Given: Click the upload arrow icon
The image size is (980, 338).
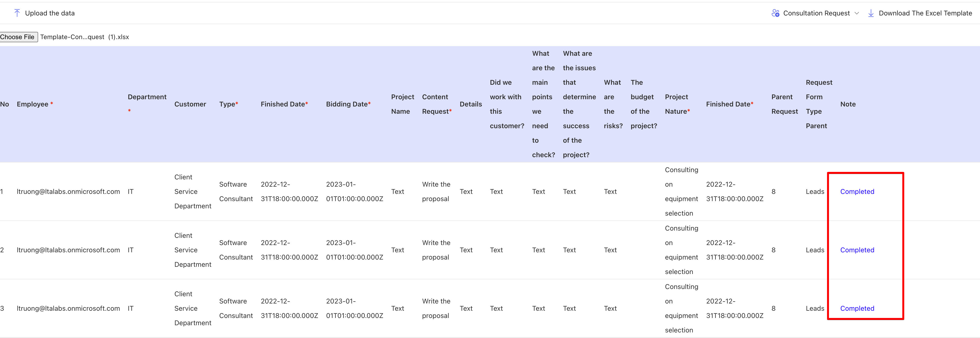Looking at the screenshot, I should pos(17,13).
